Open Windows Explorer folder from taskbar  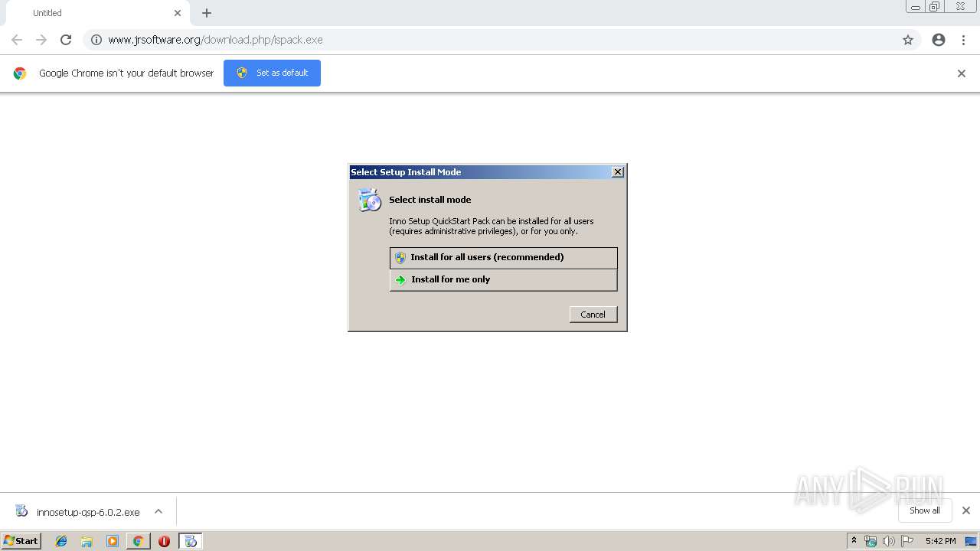pyautogui.click(x=87, y=541)
